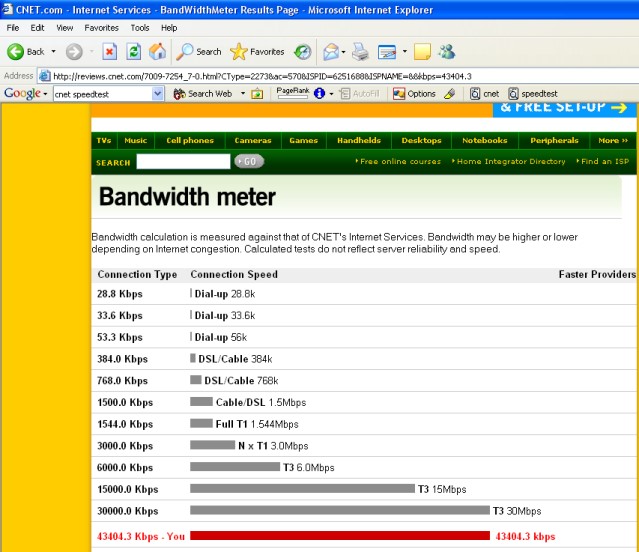Open the View menu
Screen dimensions: 639x552
[64, 28]
